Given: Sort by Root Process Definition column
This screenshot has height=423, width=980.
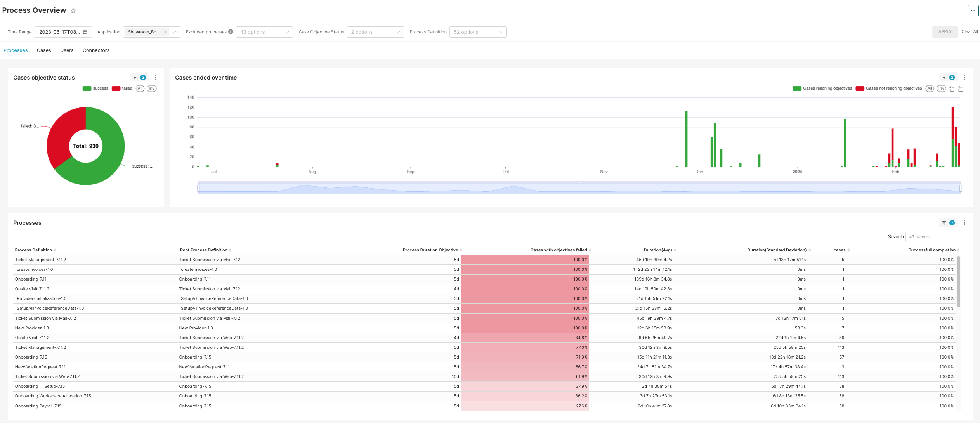Looking at the screenshot, I should (206, 250).
